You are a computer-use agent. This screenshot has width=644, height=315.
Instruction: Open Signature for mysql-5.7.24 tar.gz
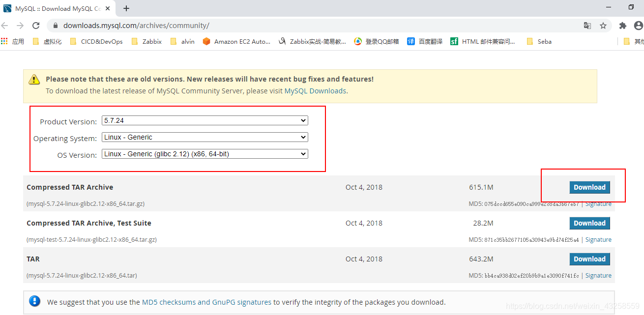[x=598, y=204]
